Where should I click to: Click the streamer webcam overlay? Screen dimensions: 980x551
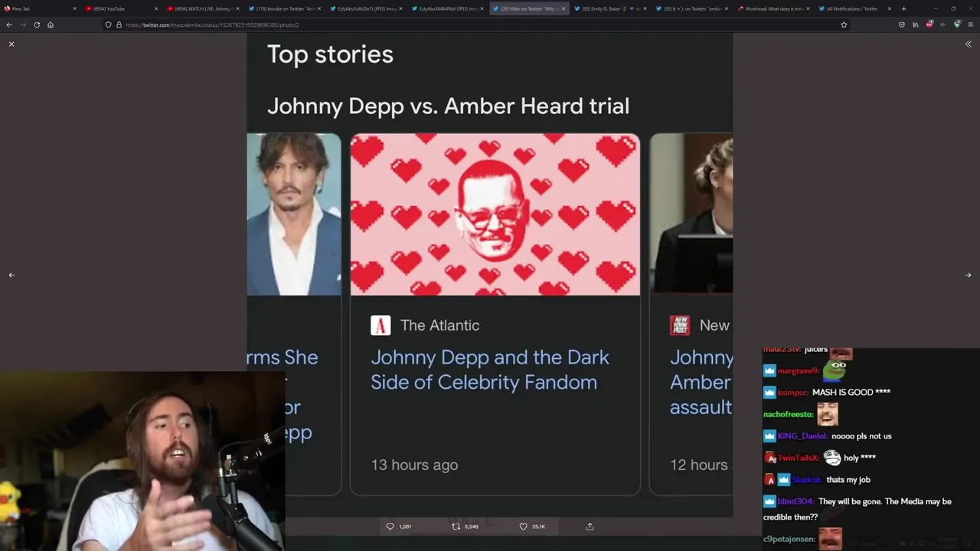(x=142, y=461)
